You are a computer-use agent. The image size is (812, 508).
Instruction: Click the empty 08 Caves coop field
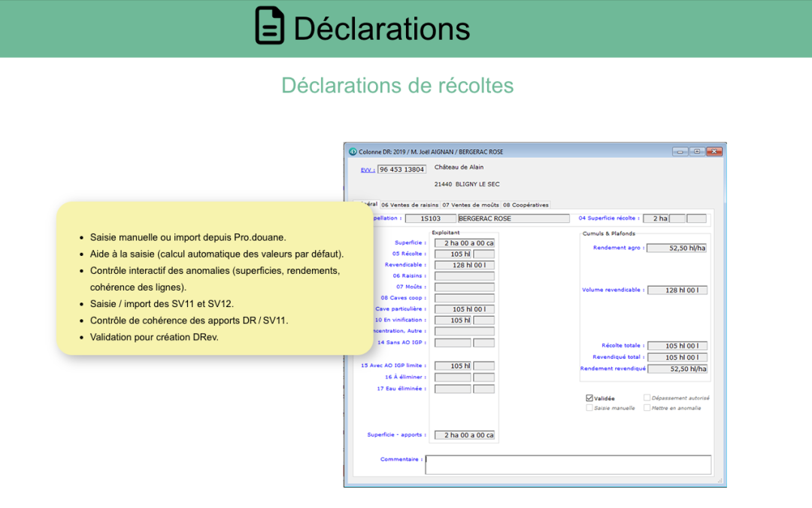(x=465, y=298)
